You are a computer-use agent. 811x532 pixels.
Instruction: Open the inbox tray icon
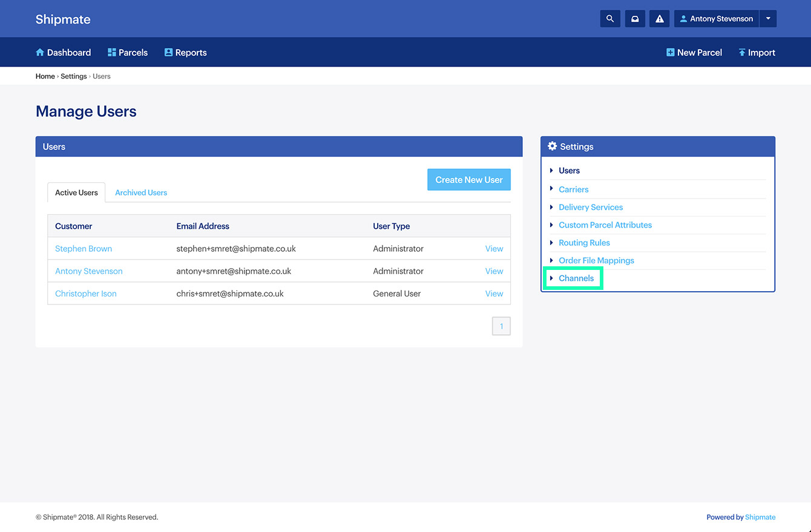click(635, 19)
